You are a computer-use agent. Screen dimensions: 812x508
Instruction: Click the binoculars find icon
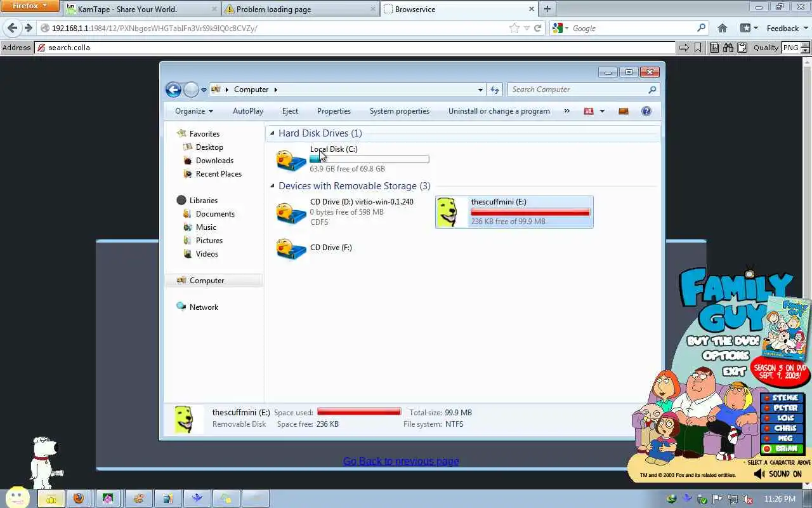pos(728,48)
